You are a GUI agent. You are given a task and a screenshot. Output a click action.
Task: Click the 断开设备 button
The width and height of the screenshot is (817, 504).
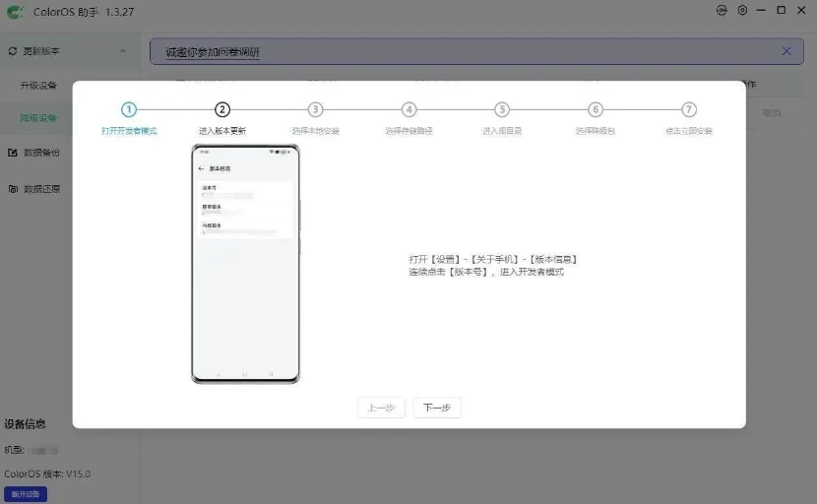(x=26, y=494)
